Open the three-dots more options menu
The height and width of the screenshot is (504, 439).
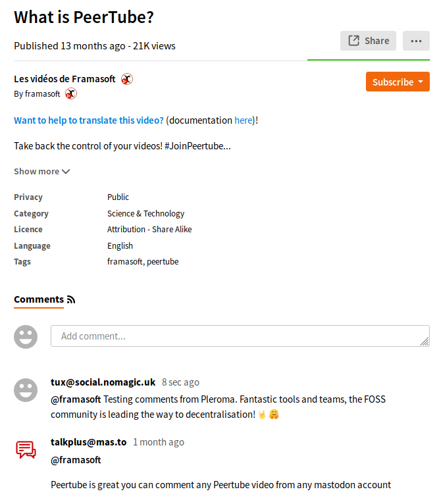coord(416,41)
